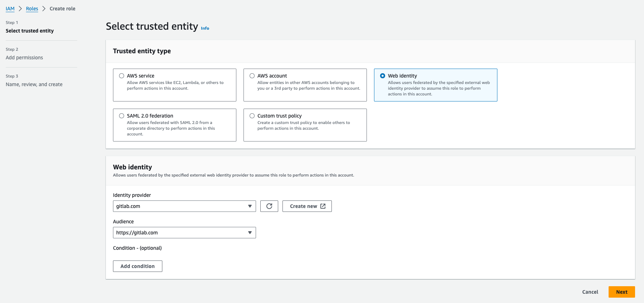644x303 pixels.
Task: Click the Web identity section heading
Action: click(132, 167)
